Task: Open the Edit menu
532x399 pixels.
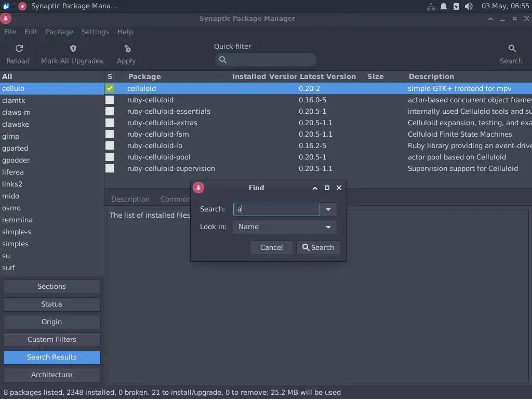Action: [31, 32]
